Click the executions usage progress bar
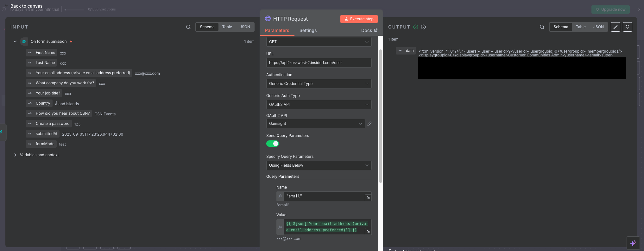Screen dimensions: 644x251 coord(75,10)
